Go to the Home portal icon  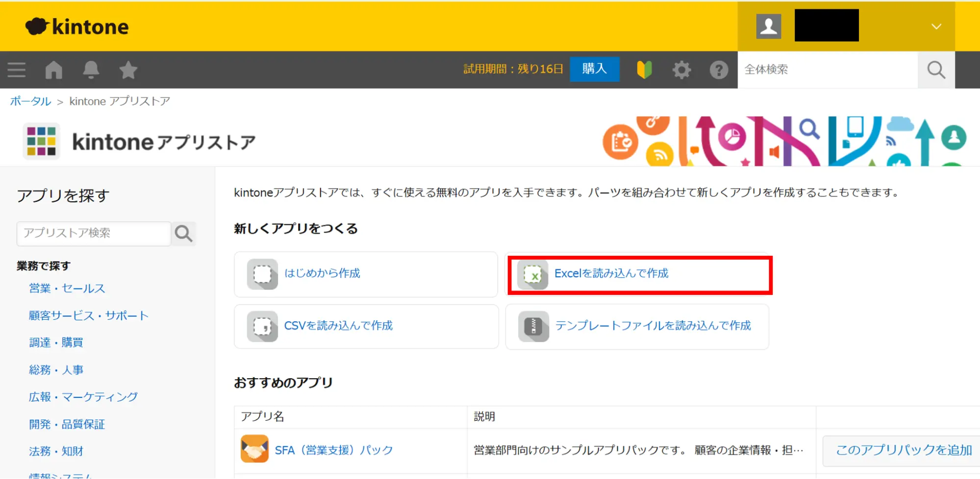54,70
